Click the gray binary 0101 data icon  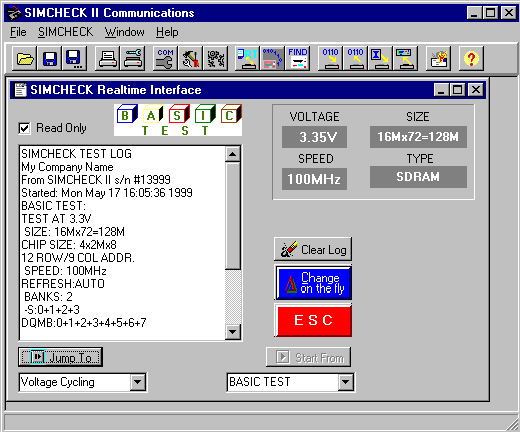(272, 59)
